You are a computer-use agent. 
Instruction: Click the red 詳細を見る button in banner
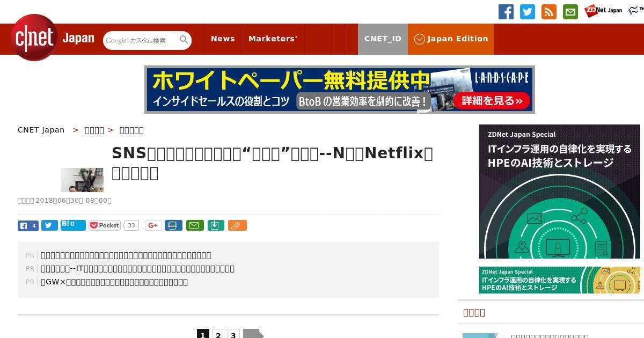click(x=492, y=100)
